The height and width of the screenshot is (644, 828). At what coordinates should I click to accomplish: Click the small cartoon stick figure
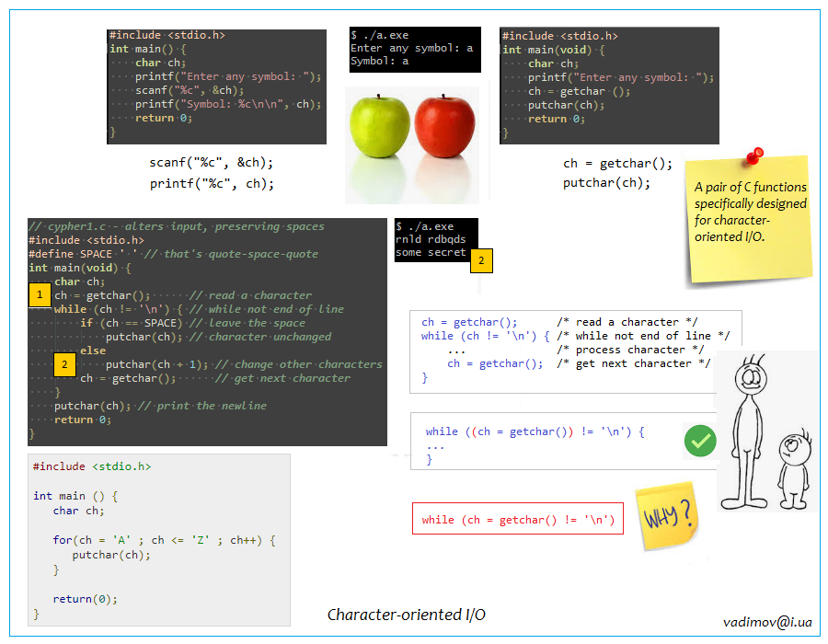794,469
